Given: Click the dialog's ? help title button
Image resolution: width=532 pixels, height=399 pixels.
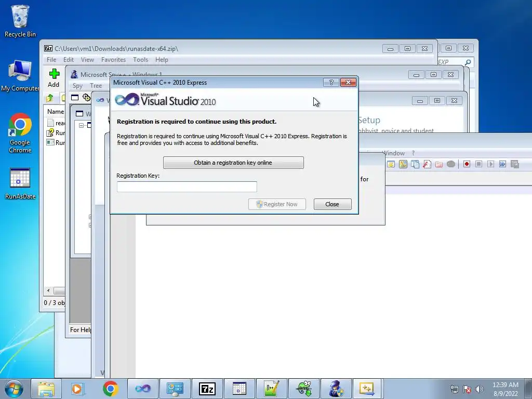Looking at the screenshot, I should 331,83.
